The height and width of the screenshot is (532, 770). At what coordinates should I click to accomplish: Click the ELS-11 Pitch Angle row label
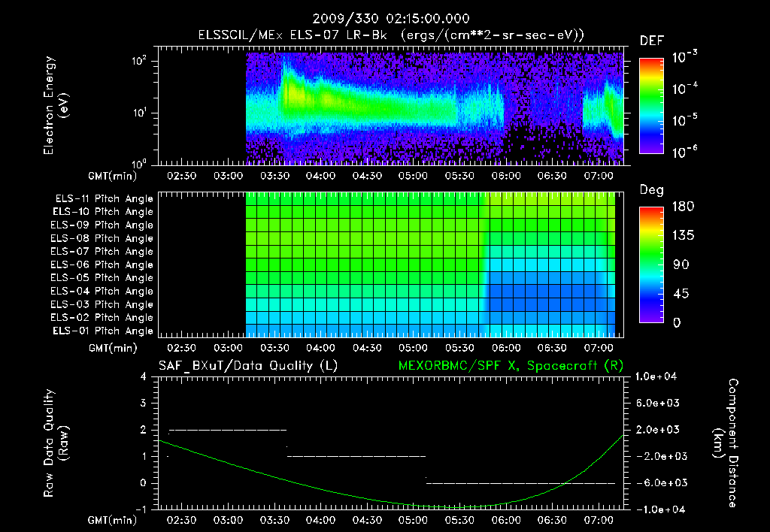pos(104,199)
